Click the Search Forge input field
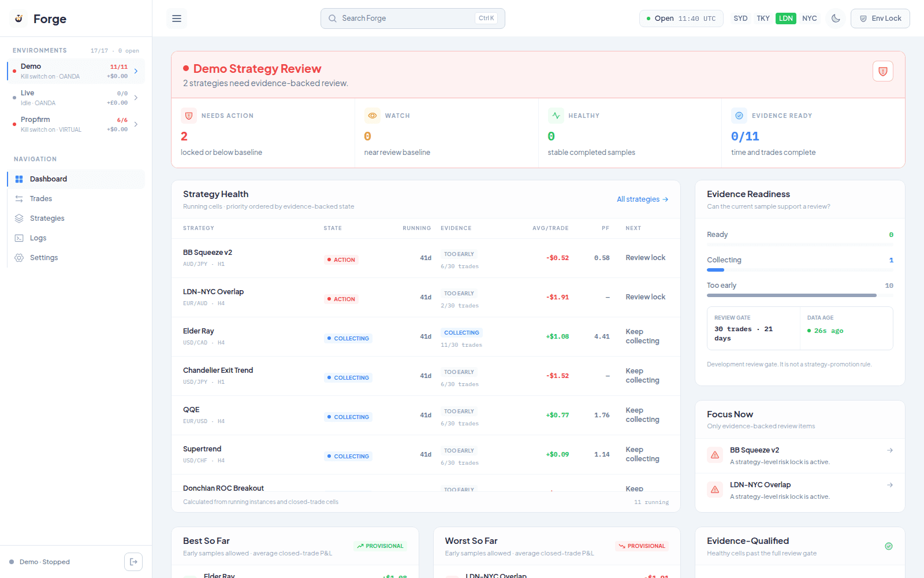The width and height of the screenshot is (924, 578). tap(413, 18)
